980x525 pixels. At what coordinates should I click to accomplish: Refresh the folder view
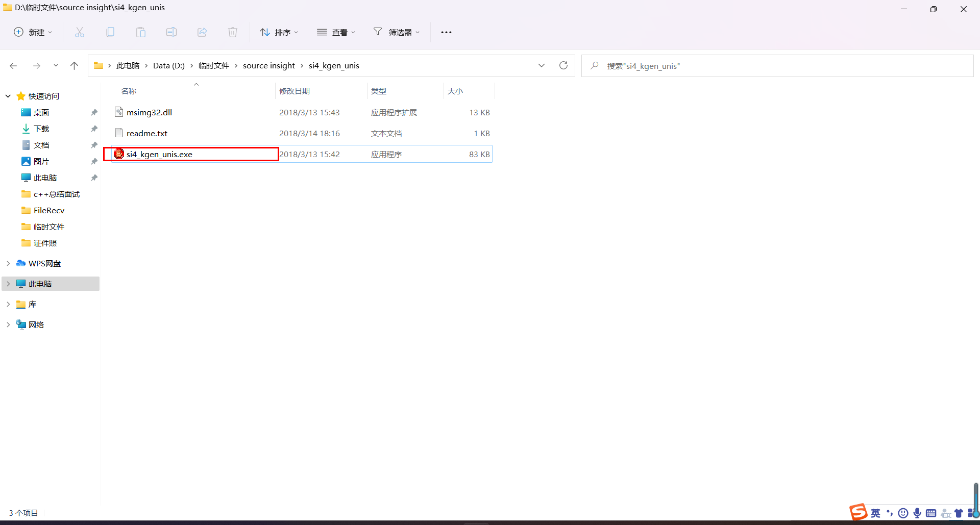point(563,65)
